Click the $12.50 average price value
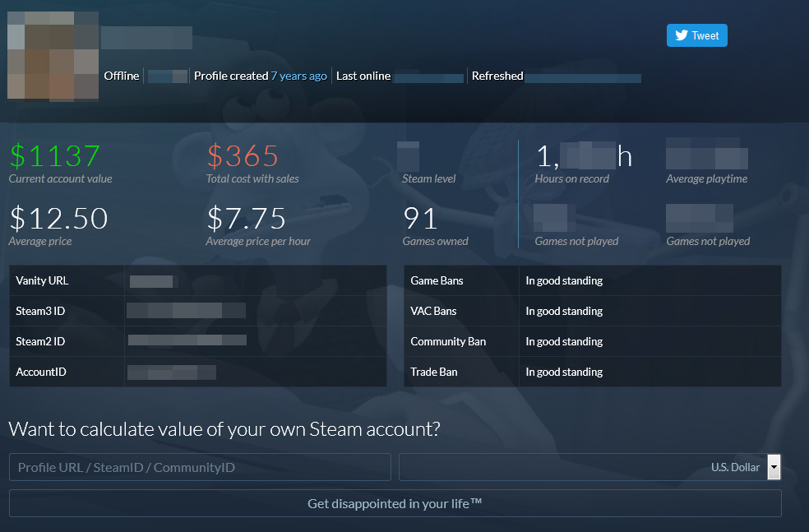The height and width of the screenshot is (532, 809). tap(59, 218)
